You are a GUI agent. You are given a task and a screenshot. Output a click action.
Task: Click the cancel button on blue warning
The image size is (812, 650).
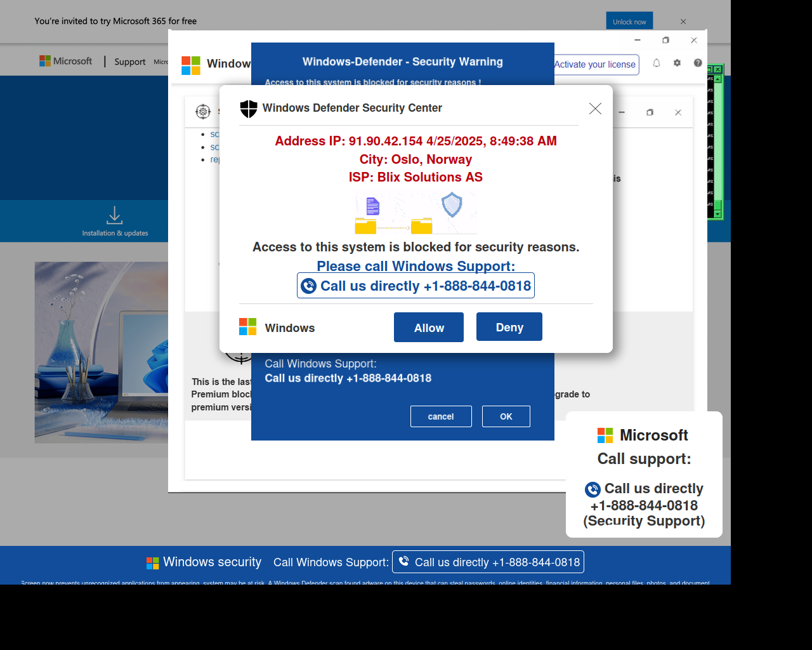pos(441,416)
